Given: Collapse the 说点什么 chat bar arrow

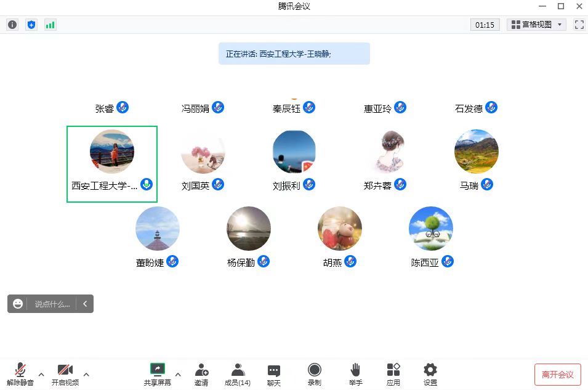Looking at the screenshot, I should tap(85, 304).
